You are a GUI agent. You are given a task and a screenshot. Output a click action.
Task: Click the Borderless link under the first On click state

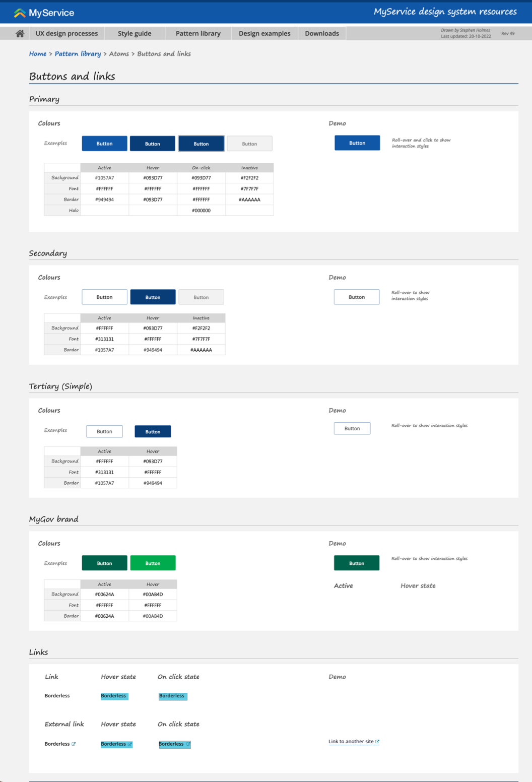[x=173, y=696]
